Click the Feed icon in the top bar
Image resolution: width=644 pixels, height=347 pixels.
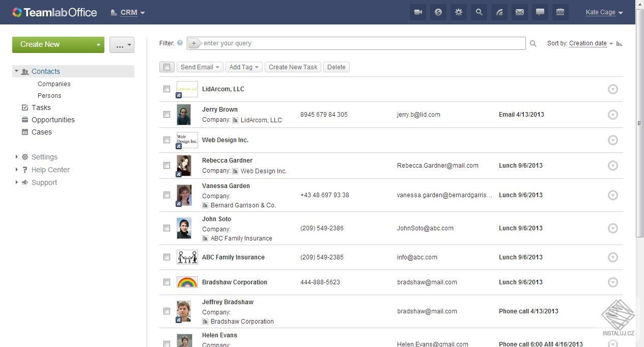pyautogui.click(x=499, y=12)
